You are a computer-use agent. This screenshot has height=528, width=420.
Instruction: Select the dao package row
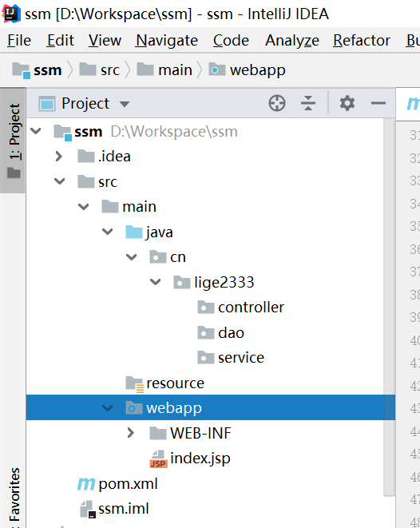[211, 332]
